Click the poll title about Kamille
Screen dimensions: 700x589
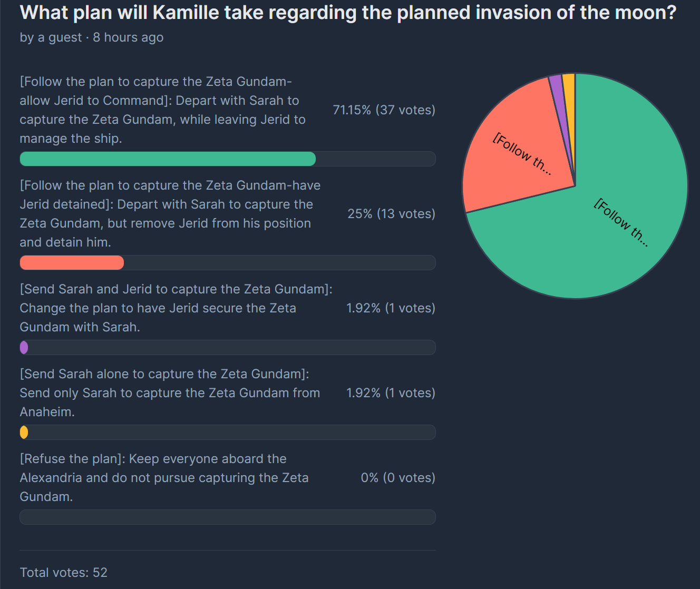pos(348,13)
